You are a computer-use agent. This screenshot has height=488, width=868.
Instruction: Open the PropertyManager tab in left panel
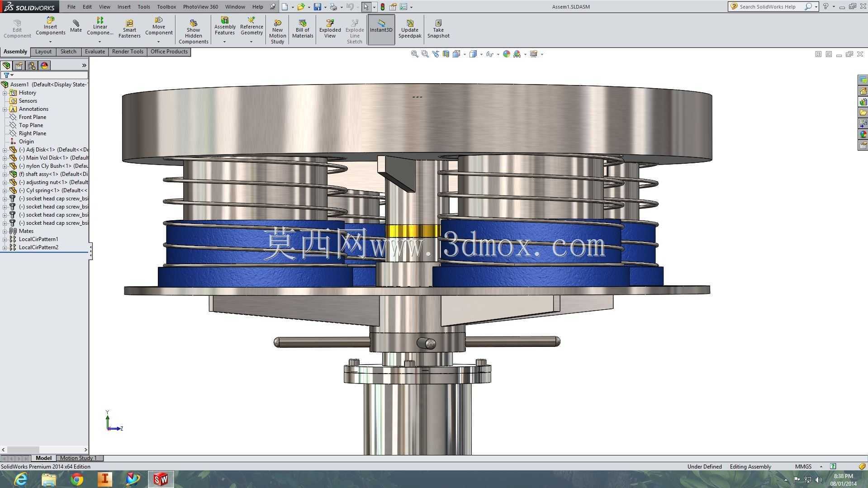pyautogui.click(x=19, y=66)
